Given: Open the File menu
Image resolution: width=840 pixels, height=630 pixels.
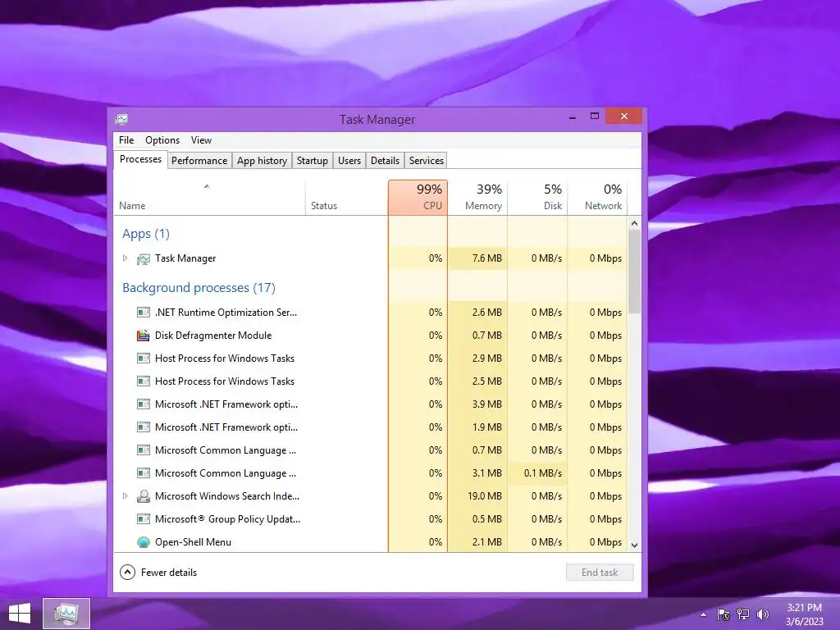Looking at the screenshot, I should (x=126, y=139).
